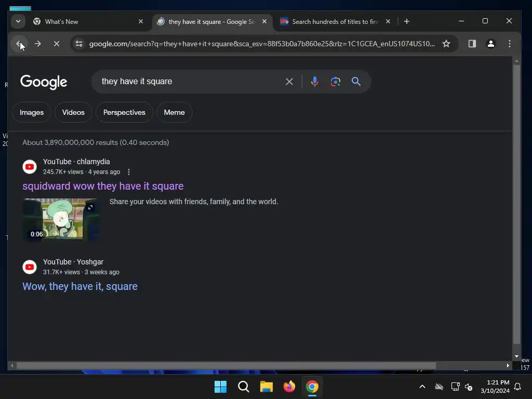Close the What's New tab
This screenshot has height=399, width=532.
141,21
